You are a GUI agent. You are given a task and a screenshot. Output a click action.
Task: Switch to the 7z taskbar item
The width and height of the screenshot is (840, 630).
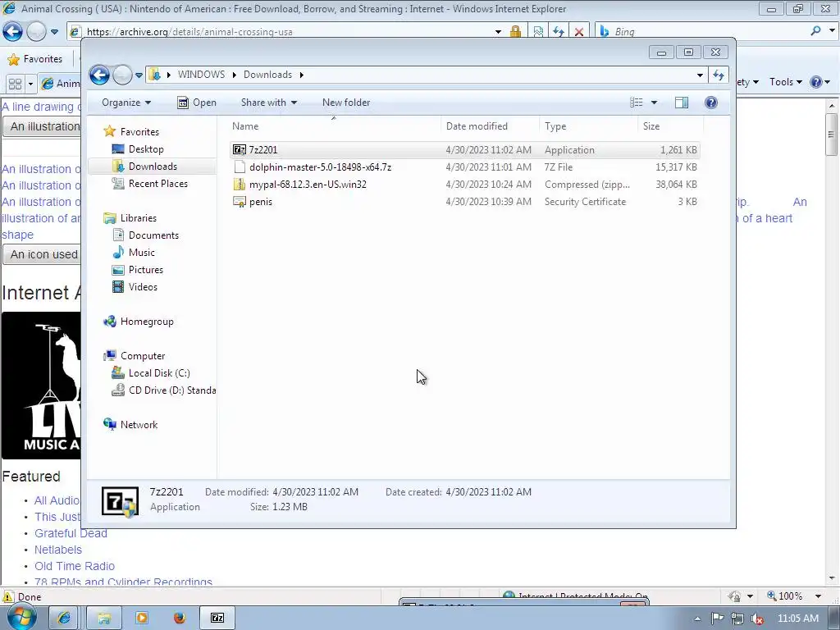click(x=217, y=618)
